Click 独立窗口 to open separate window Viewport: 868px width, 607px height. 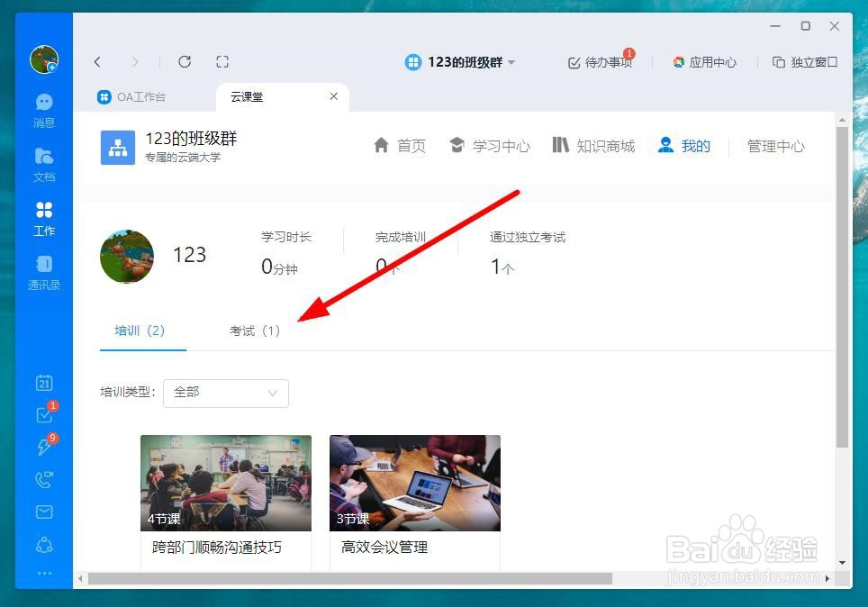tap(805, 62)
